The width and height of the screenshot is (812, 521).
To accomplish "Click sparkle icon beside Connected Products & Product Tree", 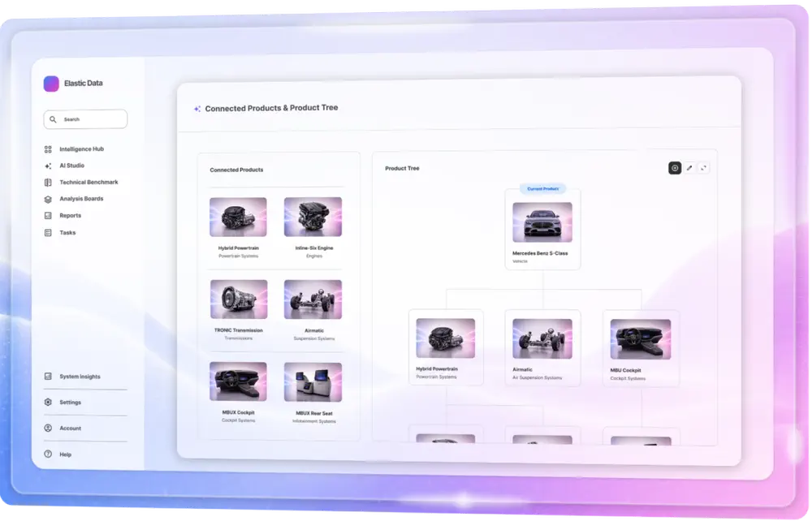I will click(x=197, y=109).
